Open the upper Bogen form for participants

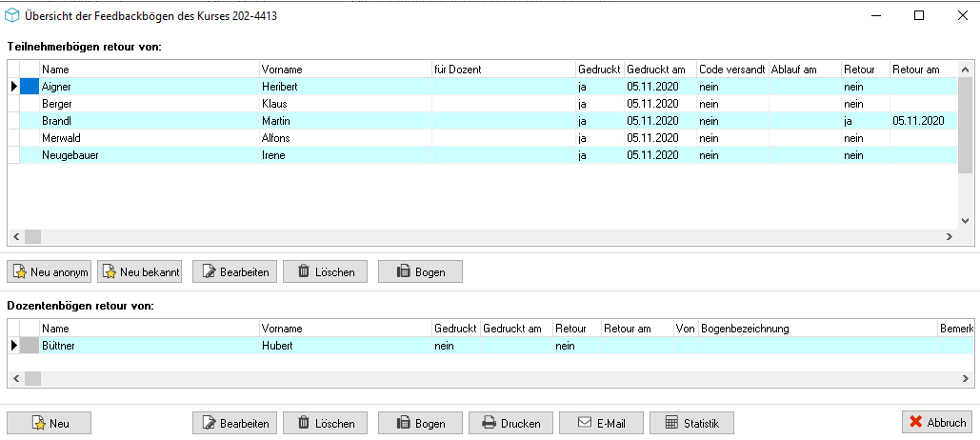pos(421,271)
